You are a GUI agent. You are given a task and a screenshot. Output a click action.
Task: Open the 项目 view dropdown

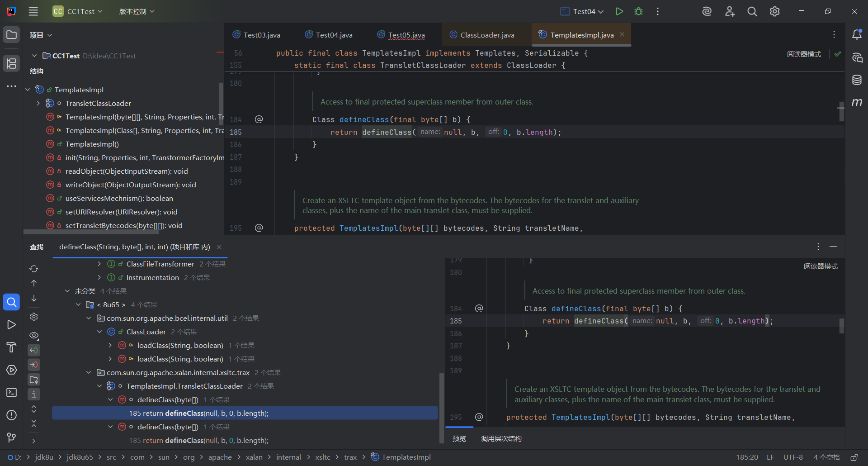41,35
